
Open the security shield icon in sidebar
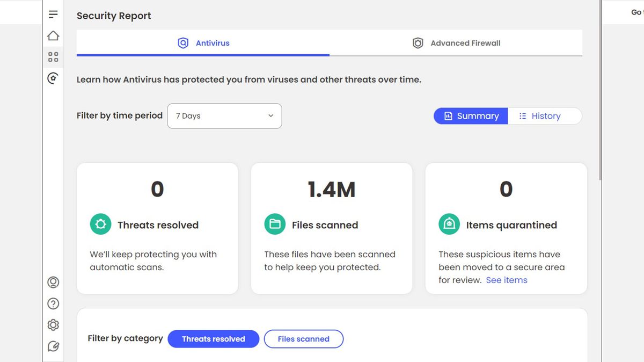(x=53, y=78)
